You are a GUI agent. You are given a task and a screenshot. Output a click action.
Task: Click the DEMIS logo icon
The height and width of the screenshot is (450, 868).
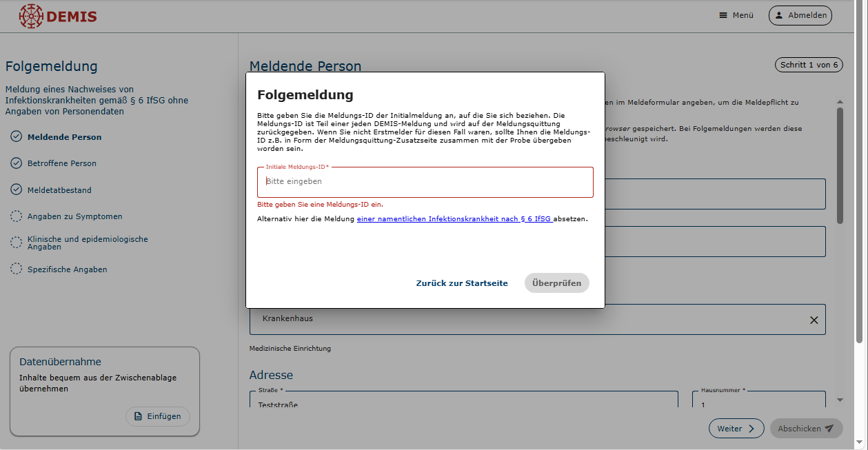click(x=30, y=16)
